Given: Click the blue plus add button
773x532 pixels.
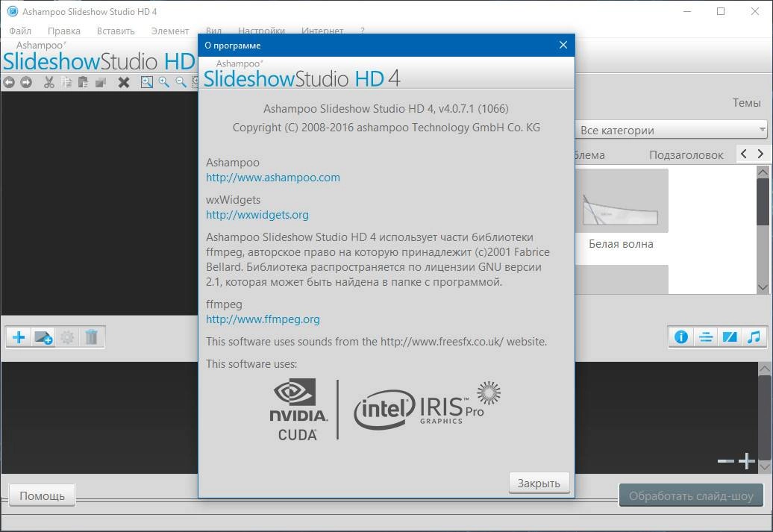Looking at the screenshot, I should pos(19,337).
